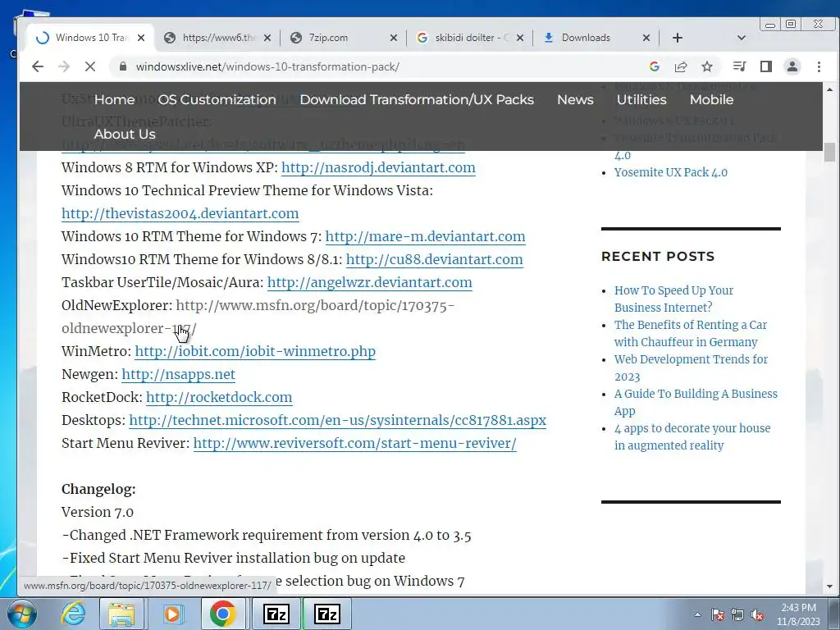Open angelwzr.deviantart.com link

click(x=370, y=283)
